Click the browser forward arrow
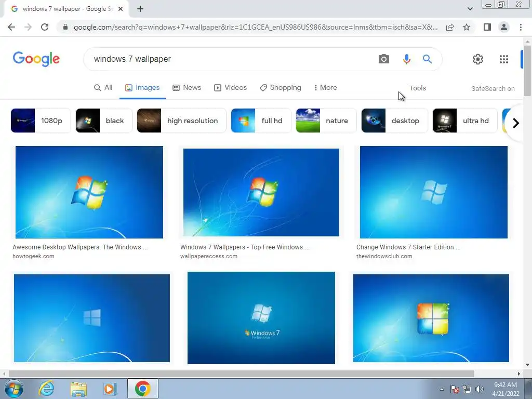 [x=28, y=27]
